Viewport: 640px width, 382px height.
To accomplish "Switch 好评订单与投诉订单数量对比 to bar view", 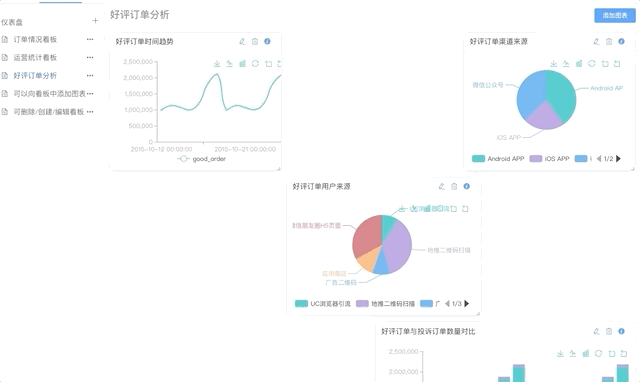I will [586, 353].
